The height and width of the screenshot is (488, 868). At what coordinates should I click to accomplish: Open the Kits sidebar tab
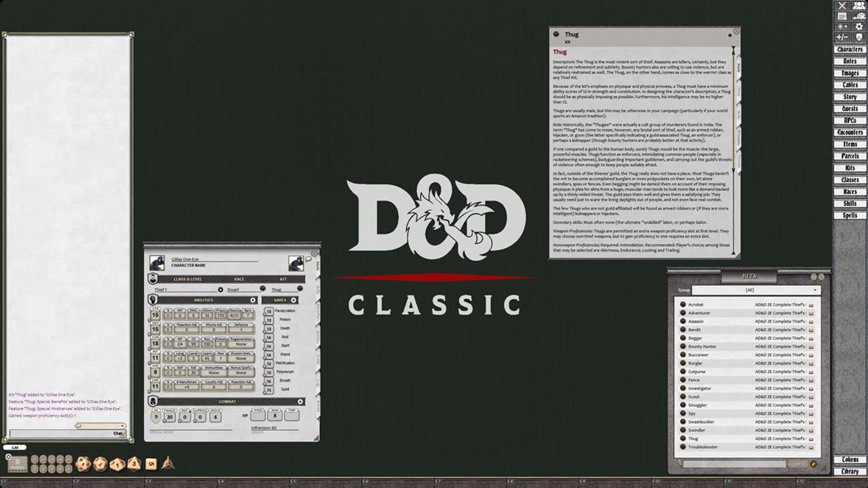coord(850,167)
